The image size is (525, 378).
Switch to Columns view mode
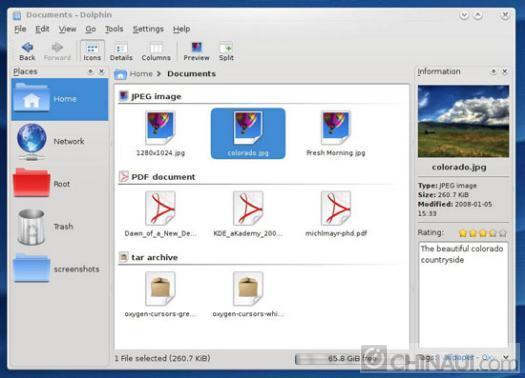(x=156, y=51)
